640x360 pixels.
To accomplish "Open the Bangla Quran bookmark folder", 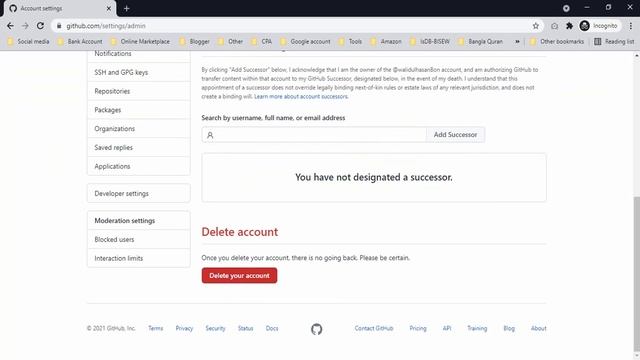I will [480, 42].
